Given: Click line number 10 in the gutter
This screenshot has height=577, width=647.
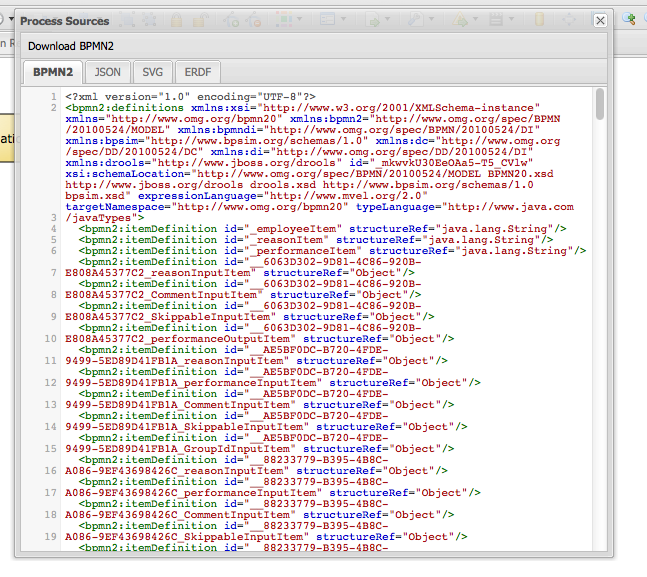Looking at the screenshot, I should pyautogui.click(x=50, y=339).
